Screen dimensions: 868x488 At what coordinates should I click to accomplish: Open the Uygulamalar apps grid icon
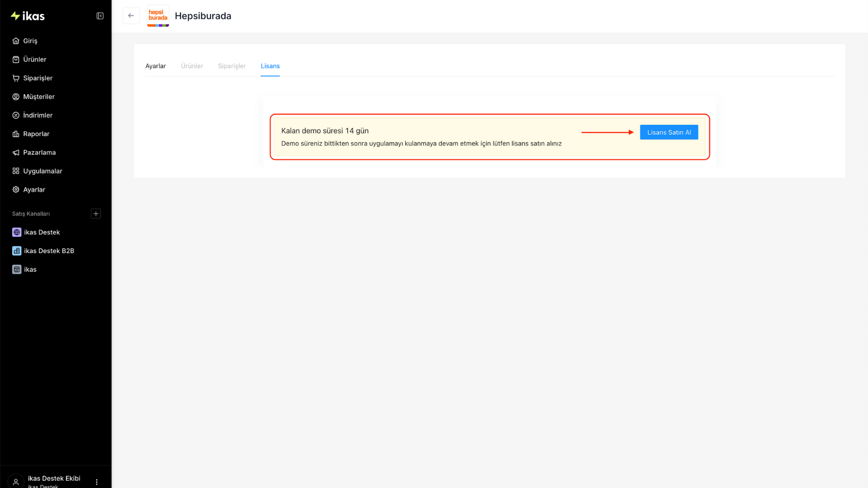(16, 171)
